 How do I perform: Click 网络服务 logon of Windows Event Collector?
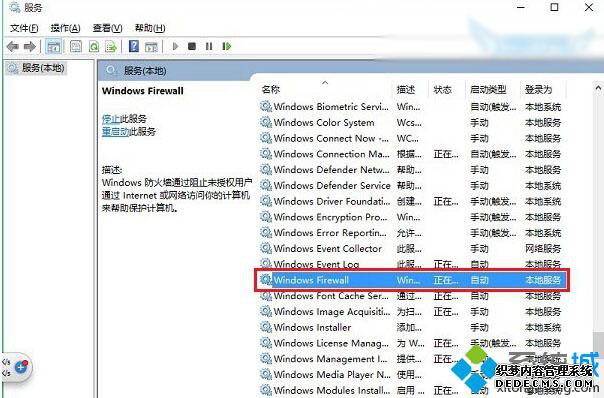coord(543,249)
